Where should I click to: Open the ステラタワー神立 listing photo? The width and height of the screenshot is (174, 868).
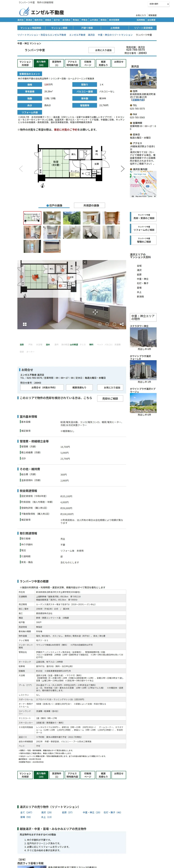[x=143, y=338]
